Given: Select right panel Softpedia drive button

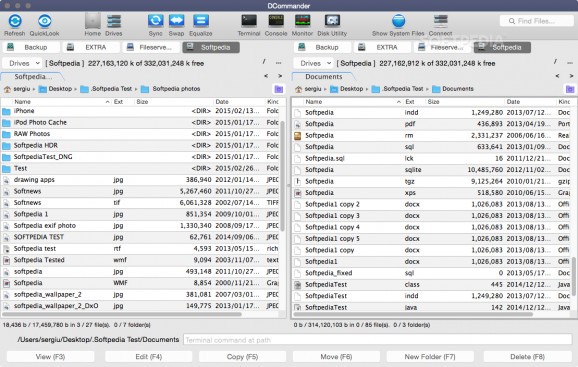Looking at the screenshot, I should click(x=502, y=47).
